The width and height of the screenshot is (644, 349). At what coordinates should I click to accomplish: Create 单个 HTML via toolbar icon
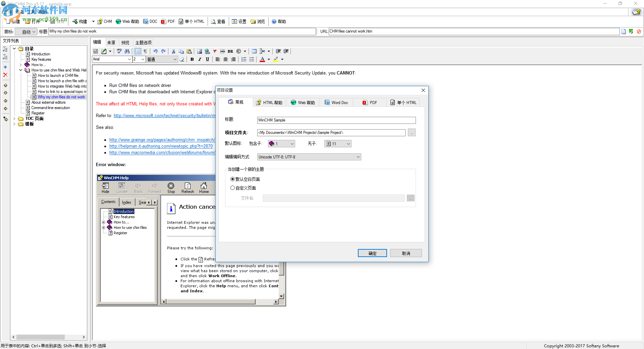(x=192, y=21)
